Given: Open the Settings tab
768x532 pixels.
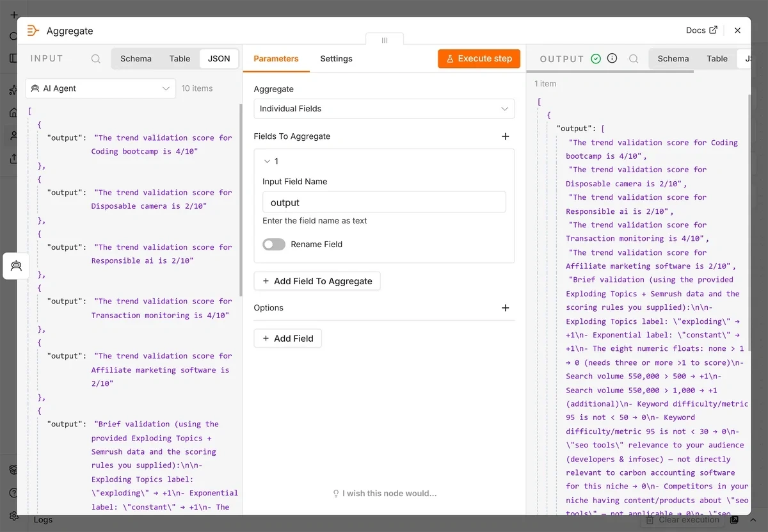Looking at the screenshot, I should (336, 58).
